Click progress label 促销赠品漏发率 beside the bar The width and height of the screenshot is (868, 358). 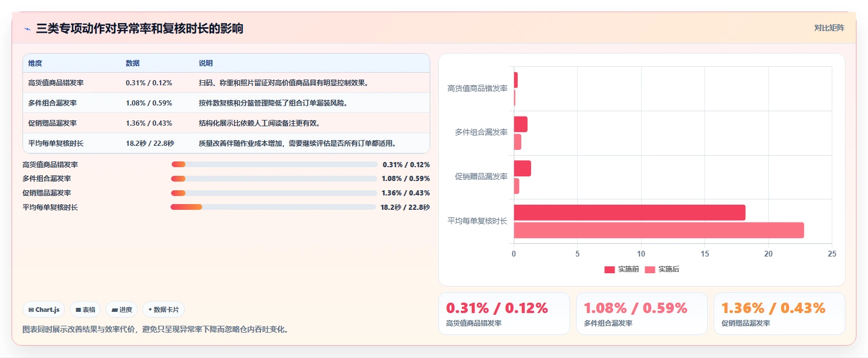click(x=47, y=193)
